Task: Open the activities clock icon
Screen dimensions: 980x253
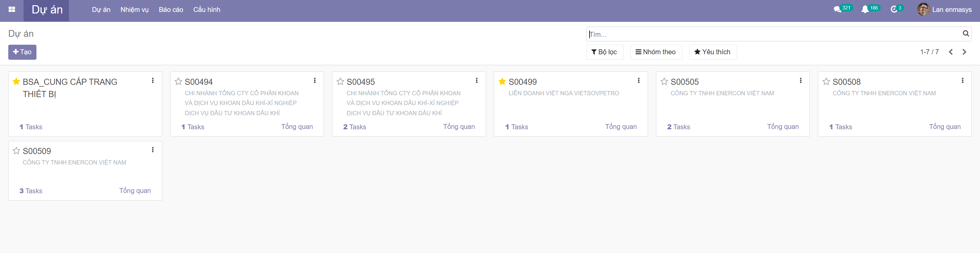Action: (894, 9)
